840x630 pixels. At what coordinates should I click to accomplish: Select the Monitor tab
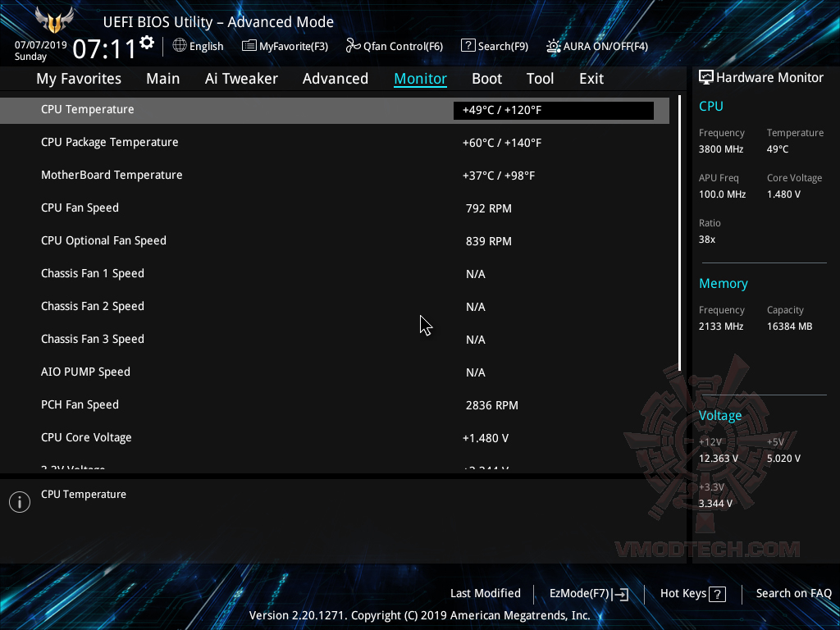click(421, 79)
